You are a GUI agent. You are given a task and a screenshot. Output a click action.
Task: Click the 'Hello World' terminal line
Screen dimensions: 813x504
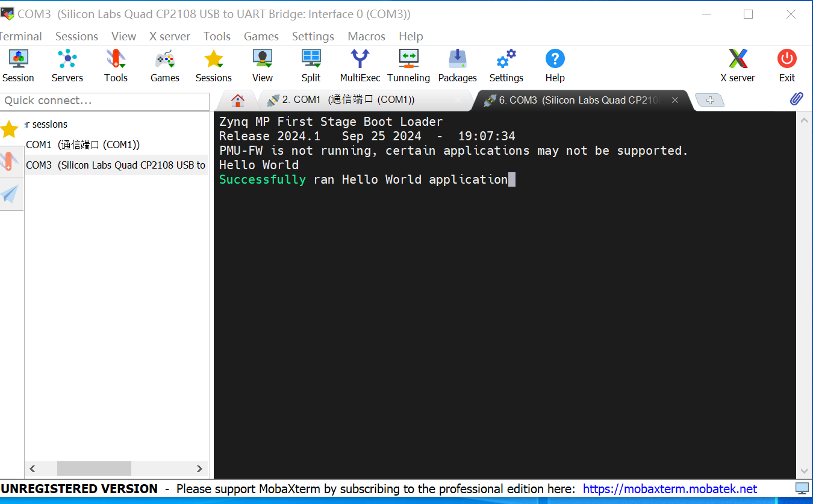click(259, 165)
